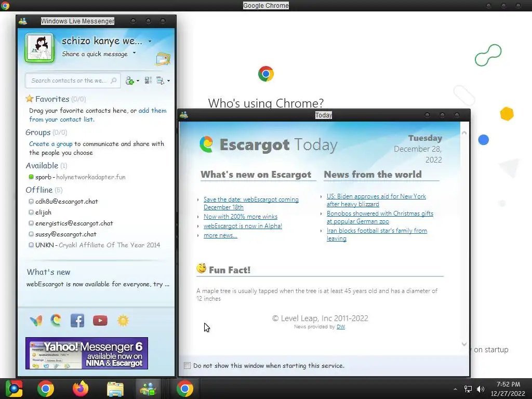The height and width of the screenshot is (399, 532).
Task: Open Bonobos showered with Christmas gifts link
Action: coord(380,217)
